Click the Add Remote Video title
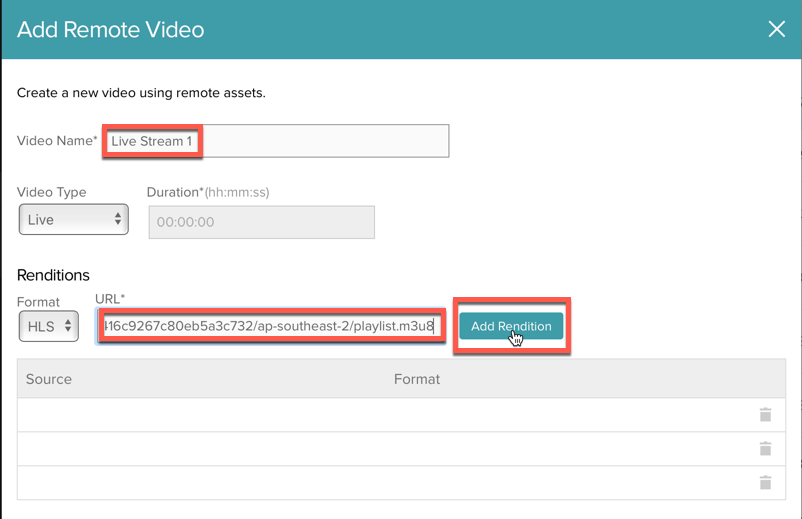The width and height of the screenshot is (802, 519). [110, 30]
